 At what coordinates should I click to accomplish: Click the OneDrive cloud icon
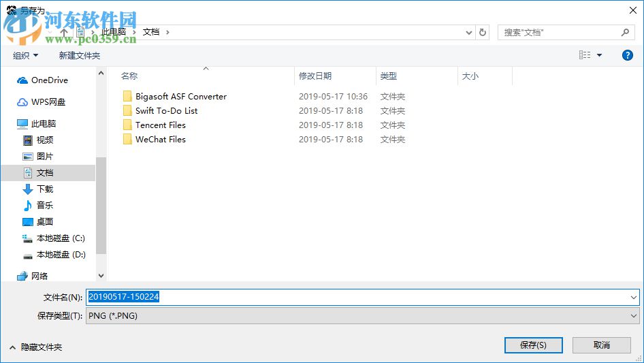click(22, 80)
